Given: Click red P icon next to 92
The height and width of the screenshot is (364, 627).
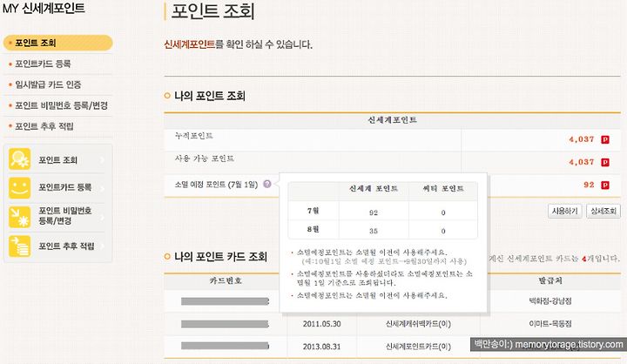Looking at the screenshot, I should [605, 185].
